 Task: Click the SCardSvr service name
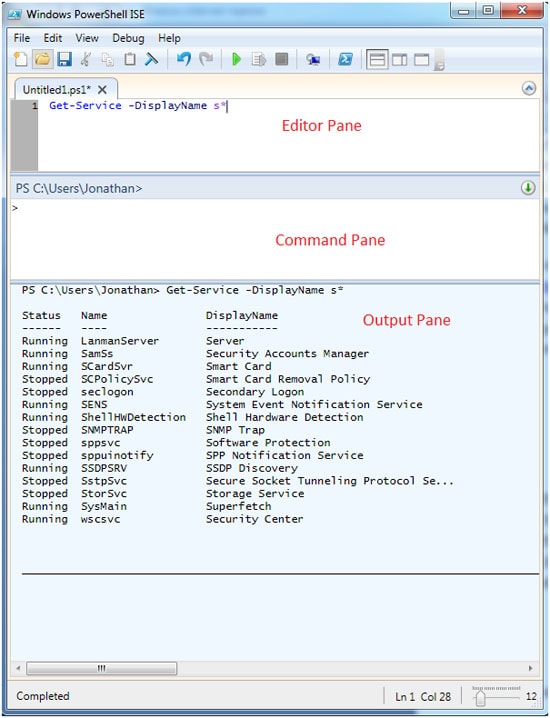(107, 367)
